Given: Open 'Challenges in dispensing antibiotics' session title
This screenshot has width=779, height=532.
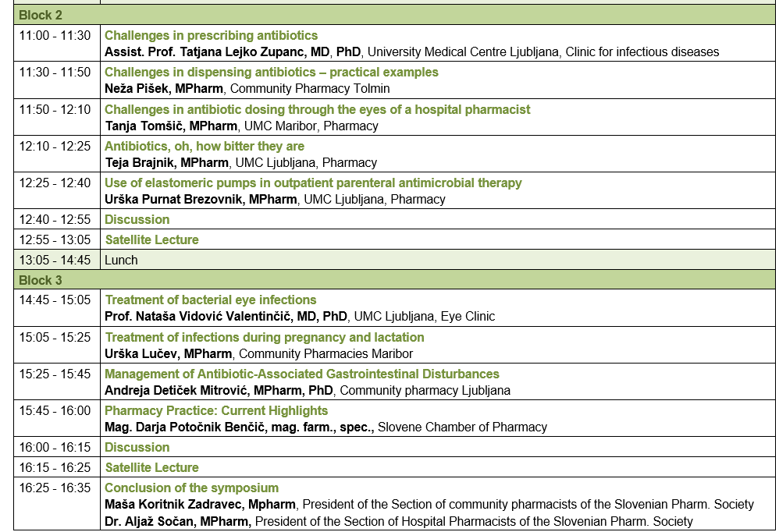Looking at the screenshot, I should [x=271, y=73].
